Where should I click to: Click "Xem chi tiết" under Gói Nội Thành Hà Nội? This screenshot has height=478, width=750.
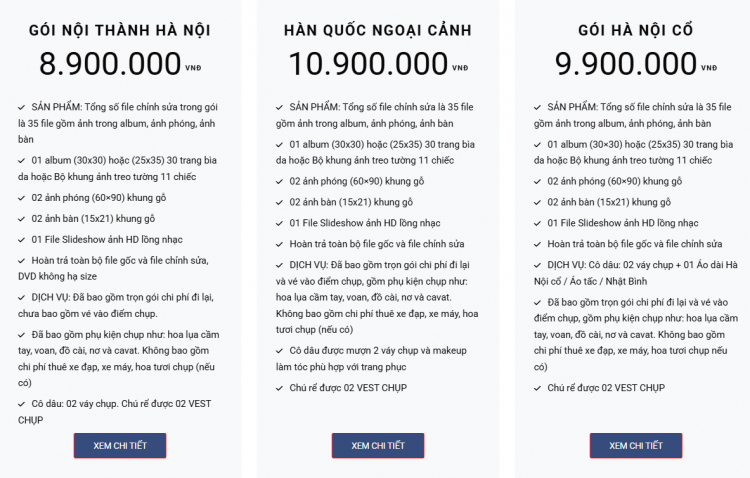point(119,445)
